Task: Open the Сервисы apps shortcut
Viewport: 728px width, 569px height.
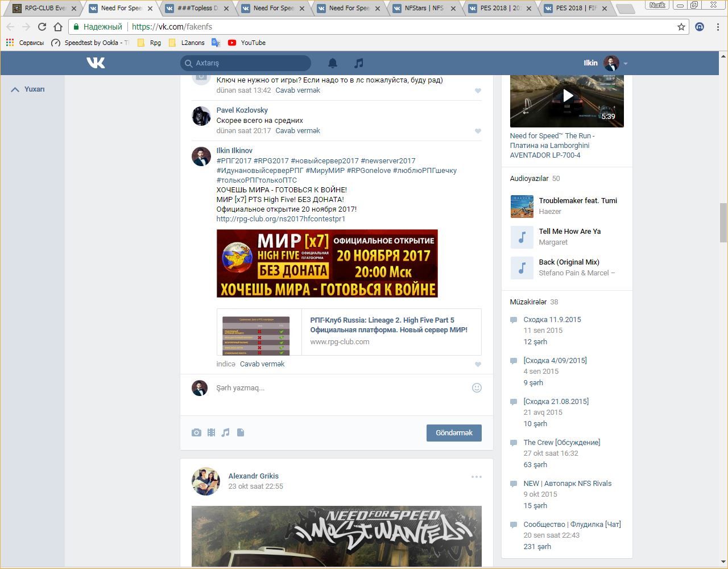Action: pos(24,43)
